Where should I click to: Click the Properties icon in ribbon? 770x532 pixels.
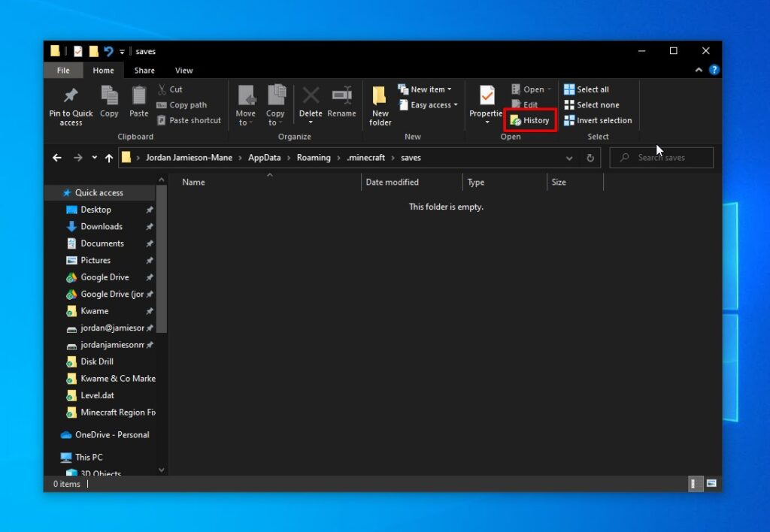coord(487,96)
